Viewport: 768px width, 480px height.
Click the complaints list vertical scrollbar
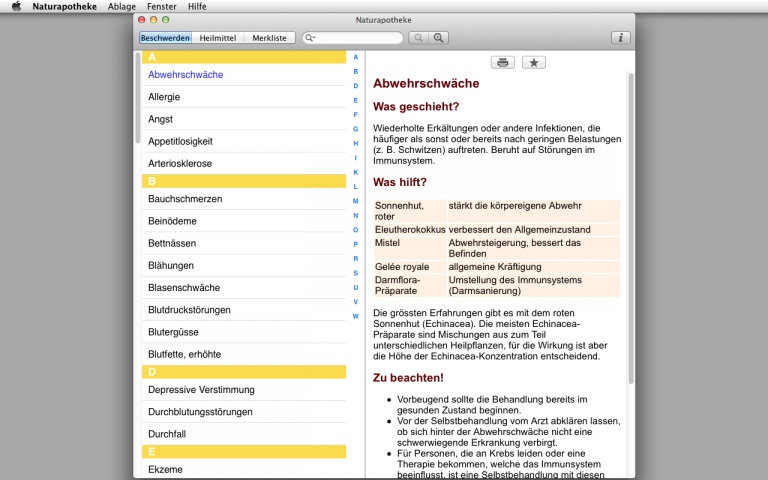(138, 97)
